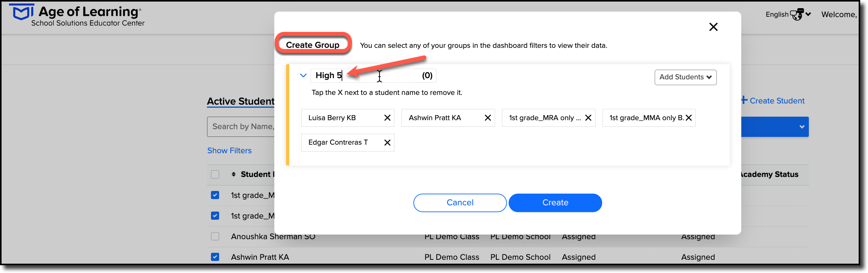Image resolution: width=868 pixels, height=273 pixels.
Task: Click the Age of Learning logo
Action: [77, 16]
